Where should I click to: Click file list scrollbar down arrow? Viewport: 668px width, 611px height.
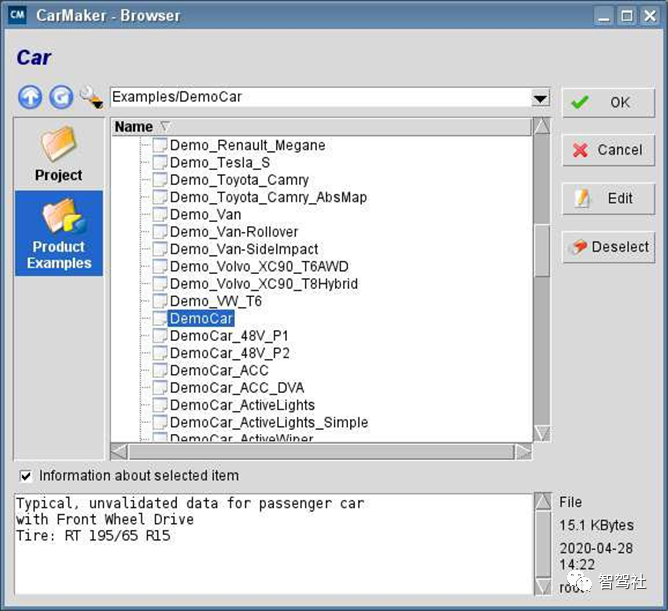click(542, 433)
